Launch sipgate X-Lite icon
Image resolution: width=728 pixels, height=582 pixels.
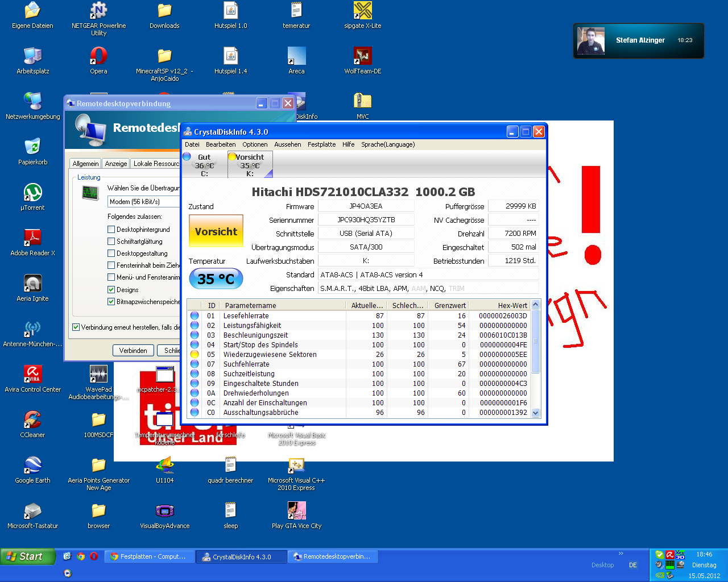tap(362, 15)
